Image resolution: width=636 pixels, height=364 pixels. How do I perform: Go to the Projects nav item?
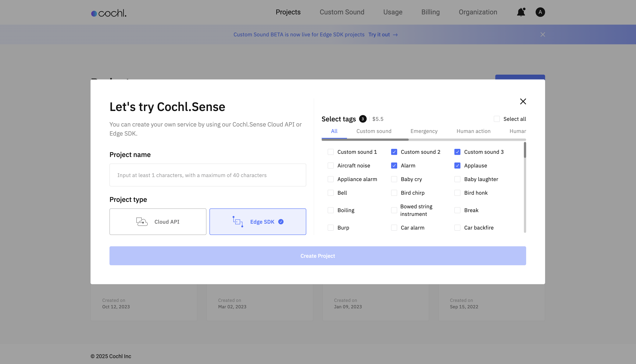[x=288, y=12]
